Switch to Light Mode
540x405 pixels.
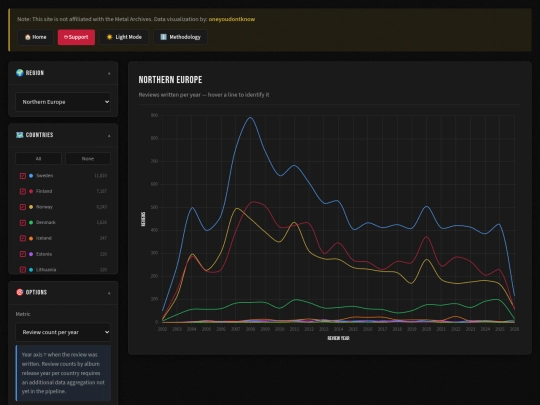point(124,37)
